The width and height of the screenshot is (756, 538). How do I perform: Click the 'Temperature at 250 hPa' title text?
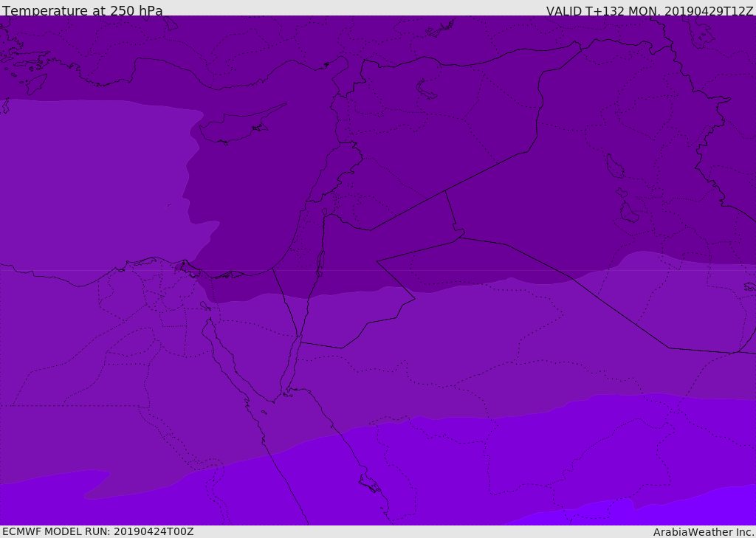[x=83, y=10]
